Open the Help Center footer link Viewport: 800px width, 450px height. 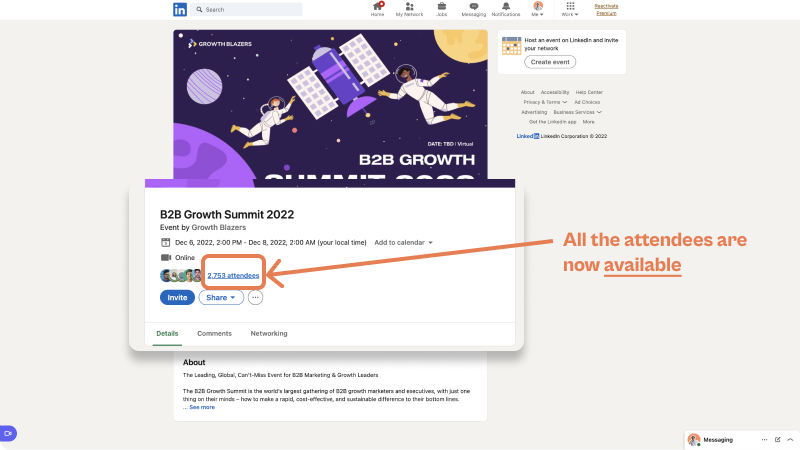(x=589, y=92)
